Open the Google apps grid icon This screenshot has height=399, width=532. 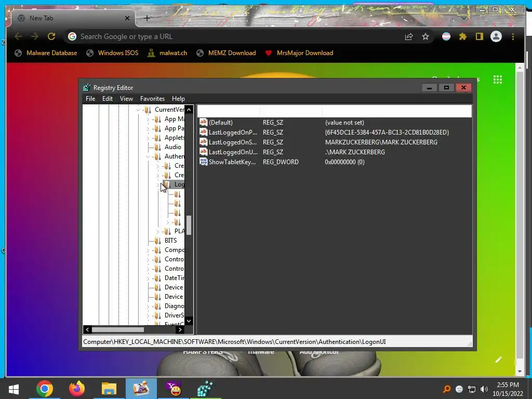[x=497, y=79]
